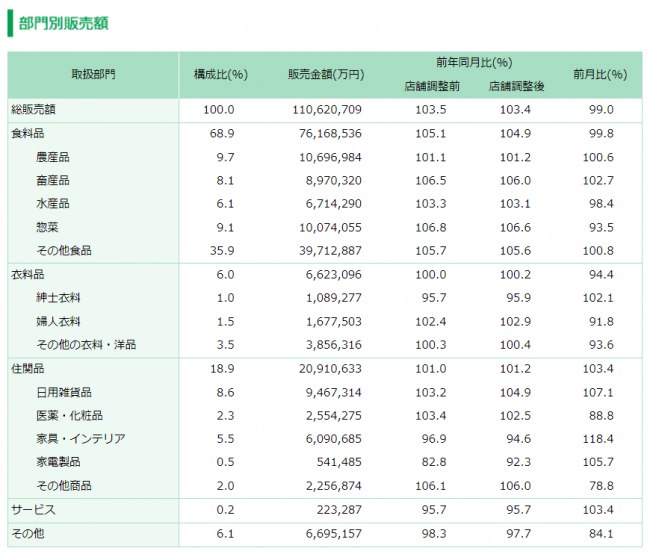The image size is (650, 554).
Task: Select the 前月比(%) column header
Action: pos(600,74)
